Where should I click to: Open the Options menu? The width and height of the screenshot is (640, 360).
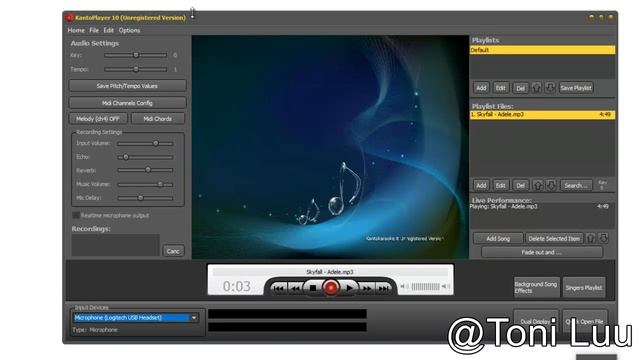pyautogui.click(x=129, y=30)
